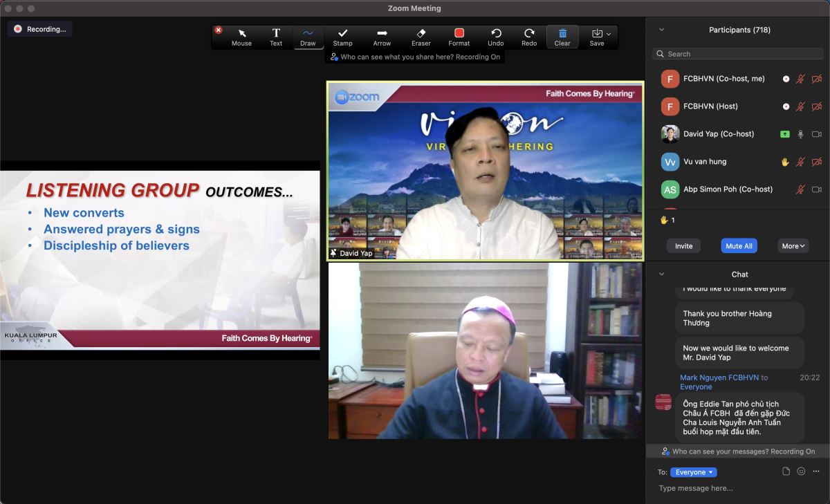This screenshot has width=830, height=504.
Task: Open the red Format color swatch
Action: point(459,33)
